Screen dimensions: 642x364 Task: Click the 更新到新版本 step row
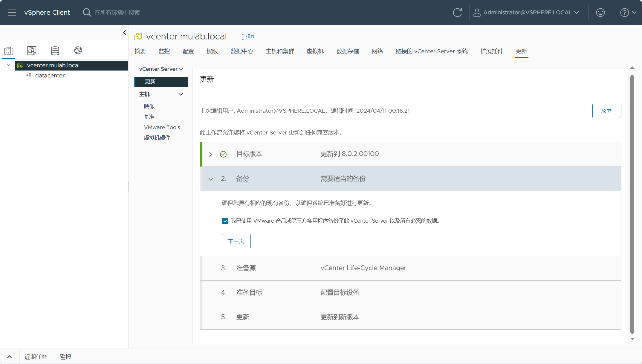[x=410, y=317]
